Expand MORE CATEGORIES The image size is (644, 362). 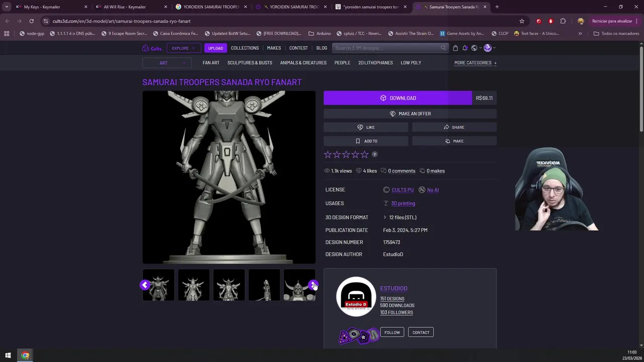[475, 63]
